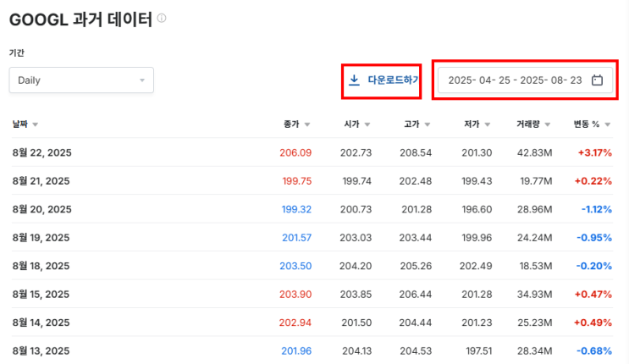Click volume value 42.83M
This screenshot has height=364, width=629.
pyautogui.click(x=535, y=153)
